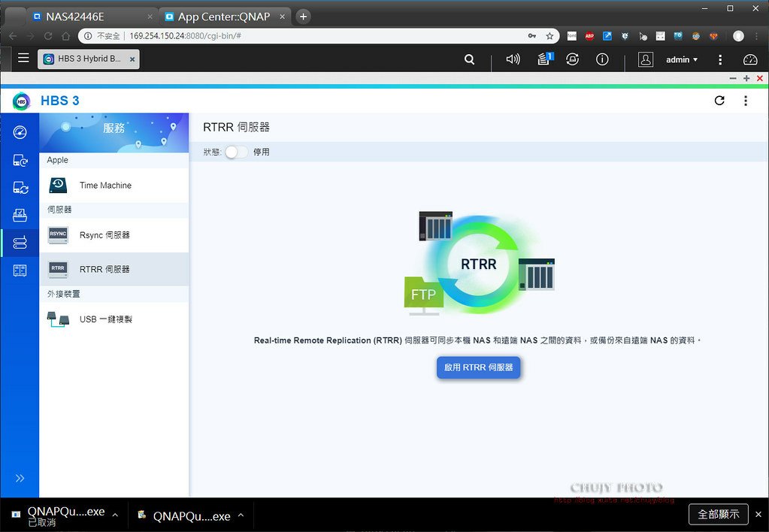769x532 pixels.
Task: Close the downloads bar
Action: [x=758, y=515]
